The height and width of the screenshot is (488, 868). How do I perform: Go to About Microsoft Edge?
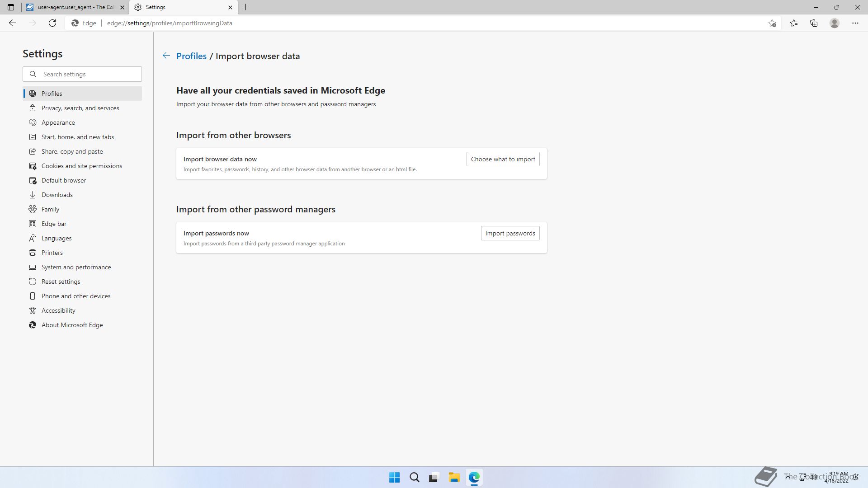coord(72,325)
